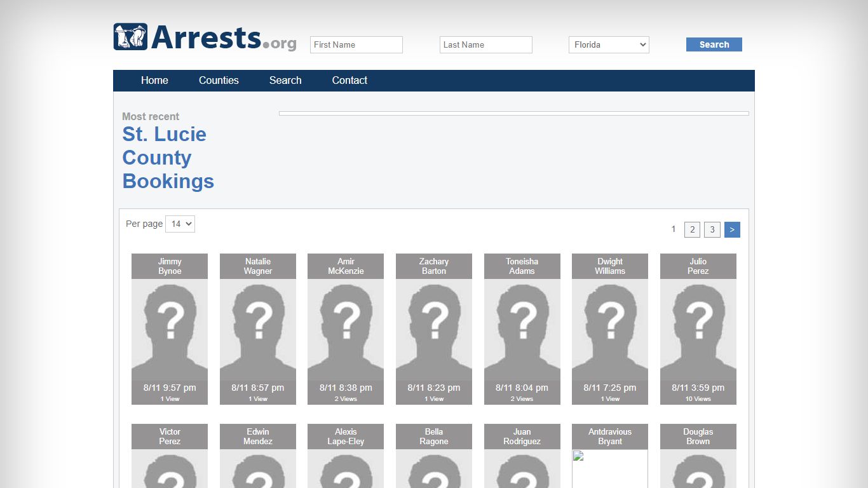Open Julio Perez's mugshot placeholder
This screenshot has width=868, height=488.
pyautogui.click(x=698, y=329)
